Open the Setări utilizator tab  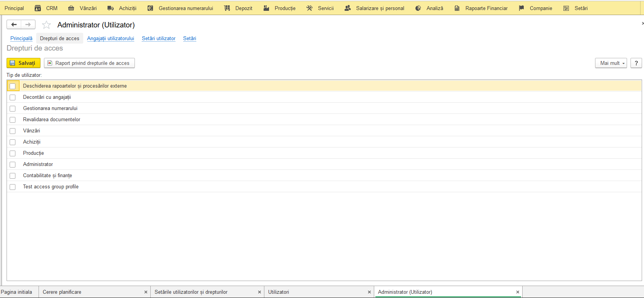(158, 38)
